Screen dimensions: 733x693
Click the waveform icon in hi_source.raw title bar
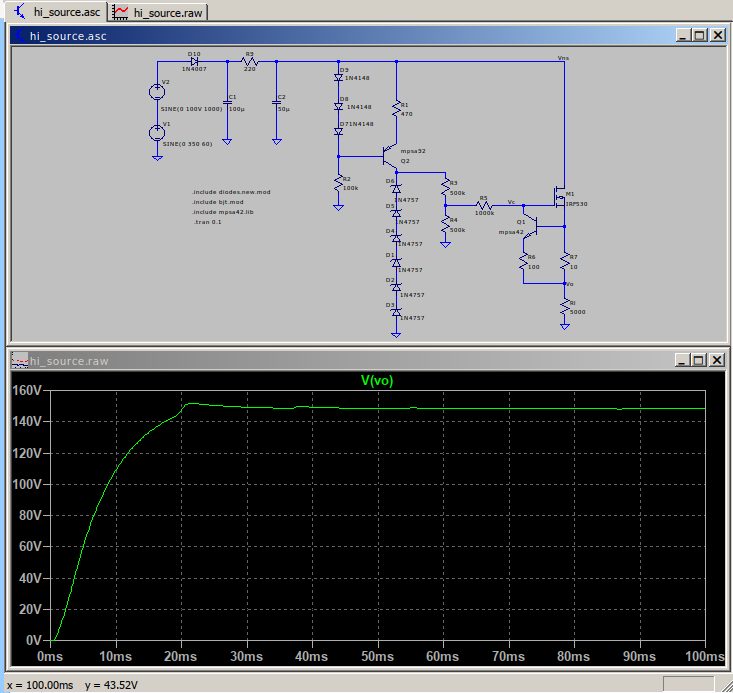click(20, 361)
